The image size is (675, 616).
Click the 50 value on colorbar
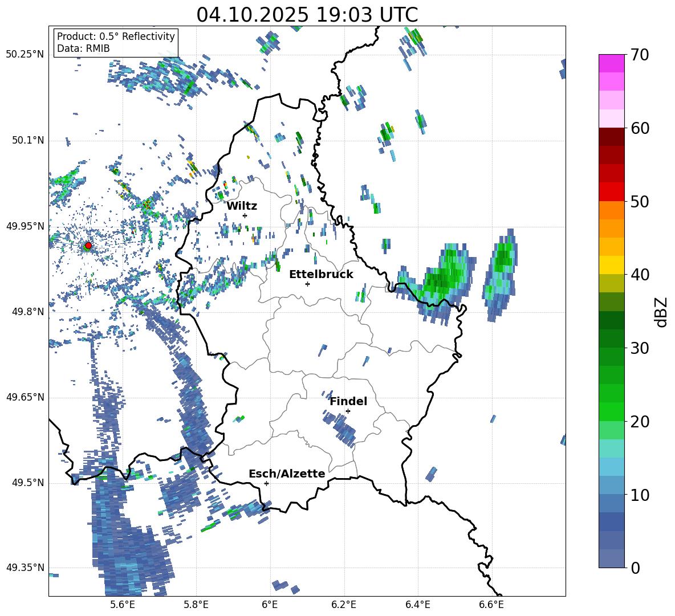coord(639,201)
